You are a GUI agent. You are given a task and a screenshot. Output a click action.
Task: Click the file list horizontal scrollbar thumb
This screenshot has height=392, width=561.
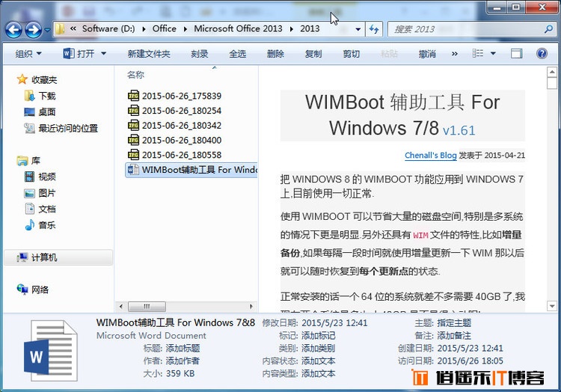[147, 307]
